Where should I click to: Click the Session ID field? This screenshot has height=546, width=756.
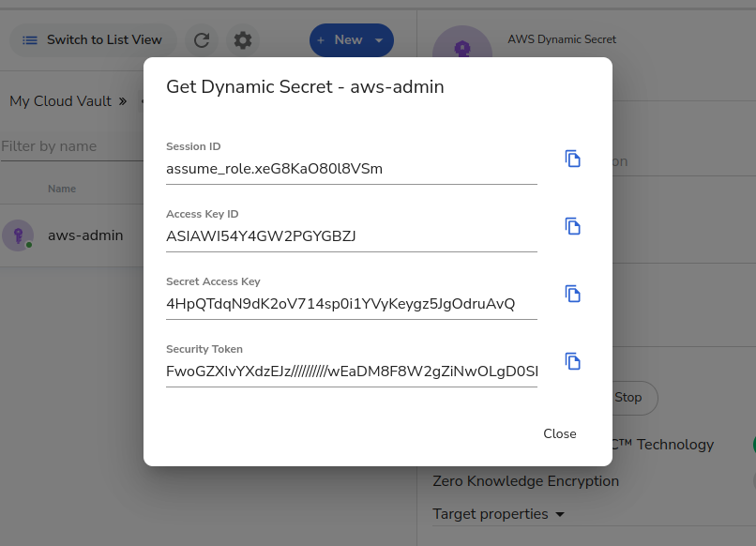pyautogui.click(x=352, y=169)
